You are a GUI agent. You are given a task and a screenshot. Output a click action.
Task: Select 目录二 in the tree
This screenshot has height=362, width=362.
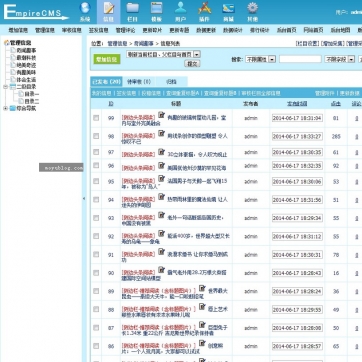click(x=32, y=101)
